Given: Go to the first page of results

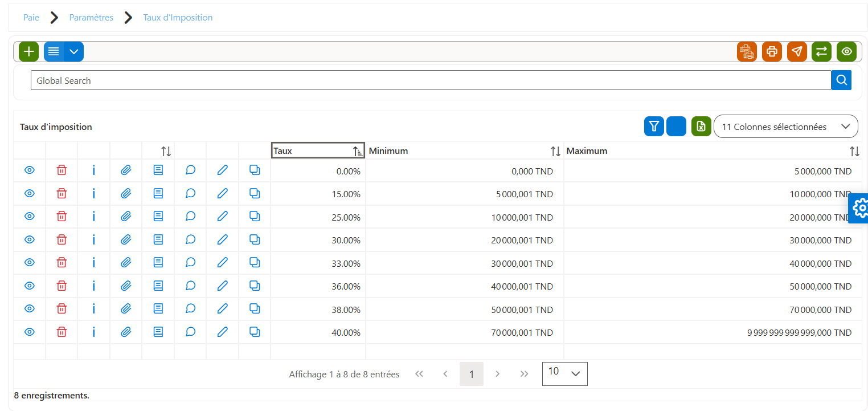Looking at the screenshot, I should 419,374.
